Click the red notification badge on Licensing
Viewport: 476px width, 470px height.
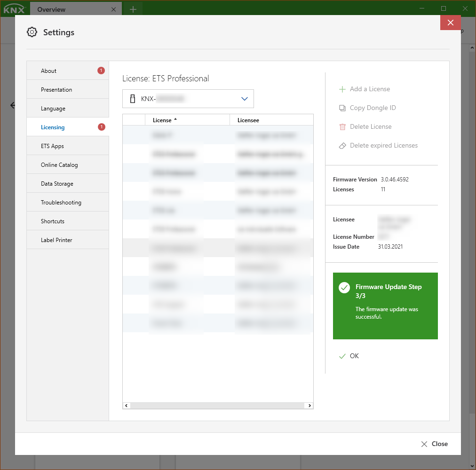pyautogui.click(x=102, y=127)
